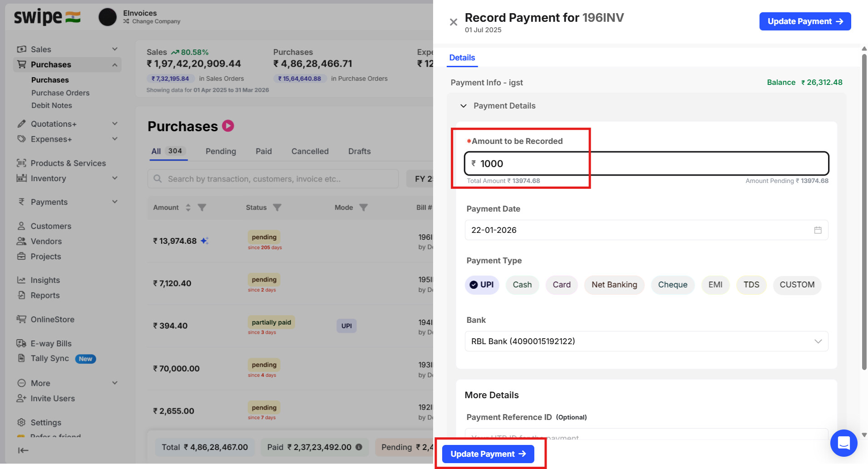
Task: Click the Amount to be Recorded field
Action: click(646, 163)
